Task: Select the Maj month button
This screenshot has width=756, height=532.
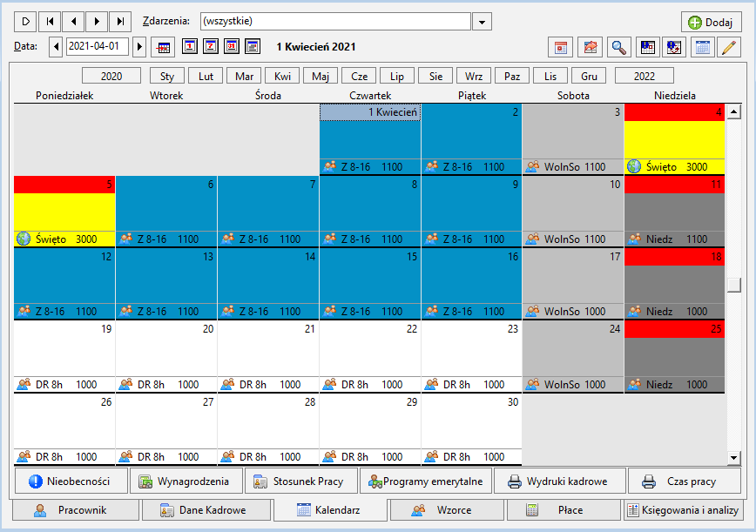Action: (321, 76)
